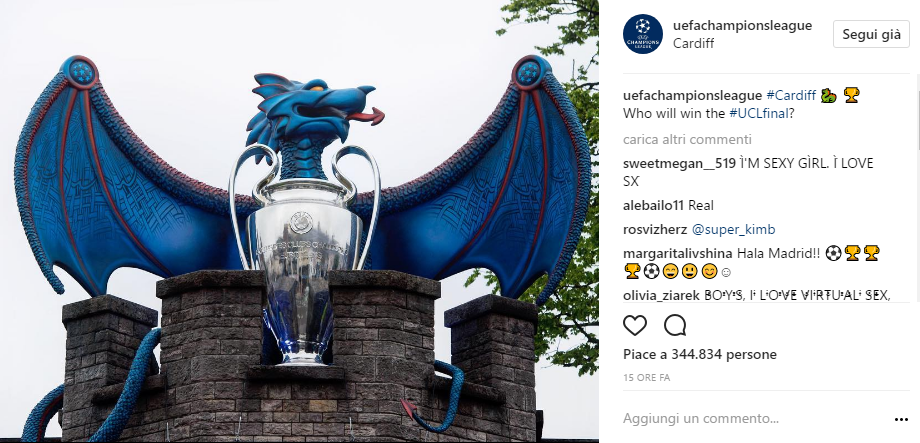View olivia_ziarek commenter profile
This screenshot has width=920, height=443.
(x=661, y=295)
